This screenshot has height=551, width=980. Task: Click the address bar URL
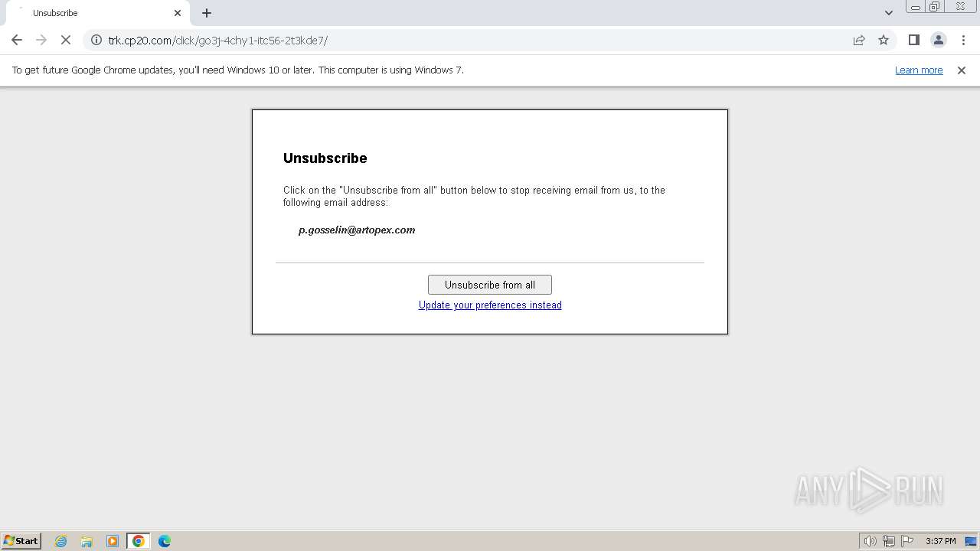tap(218, 41)
